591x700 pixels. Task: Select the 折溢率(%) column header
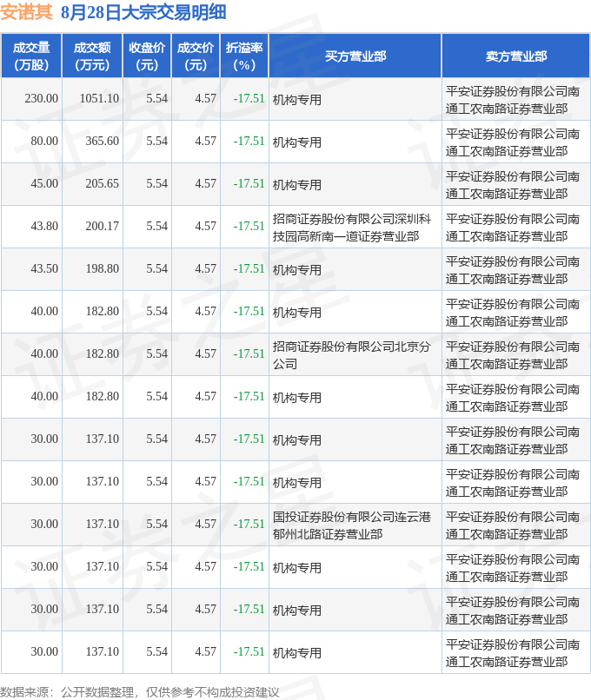point(244,56)
